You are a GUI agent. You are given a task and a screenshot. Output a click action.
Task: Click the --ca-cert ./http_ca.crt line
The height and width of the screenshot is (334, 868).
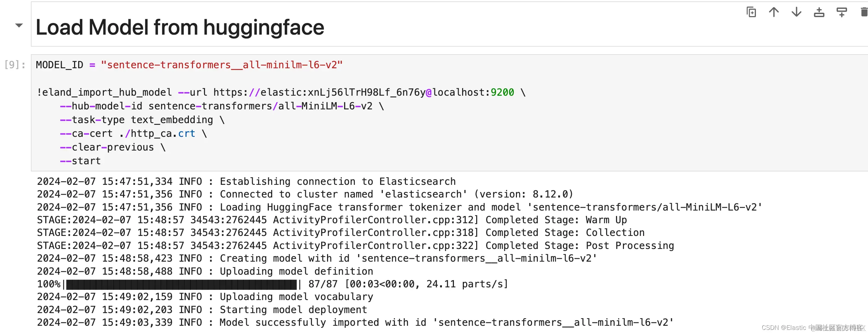click(133, 133)
